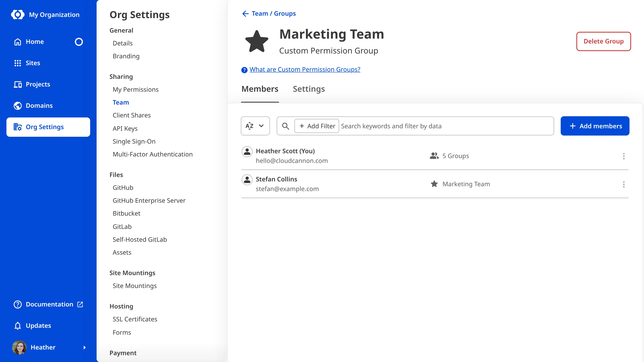Open Details under General
The height and width of the screenshot is (362, 644).
(x=123, y=43)
